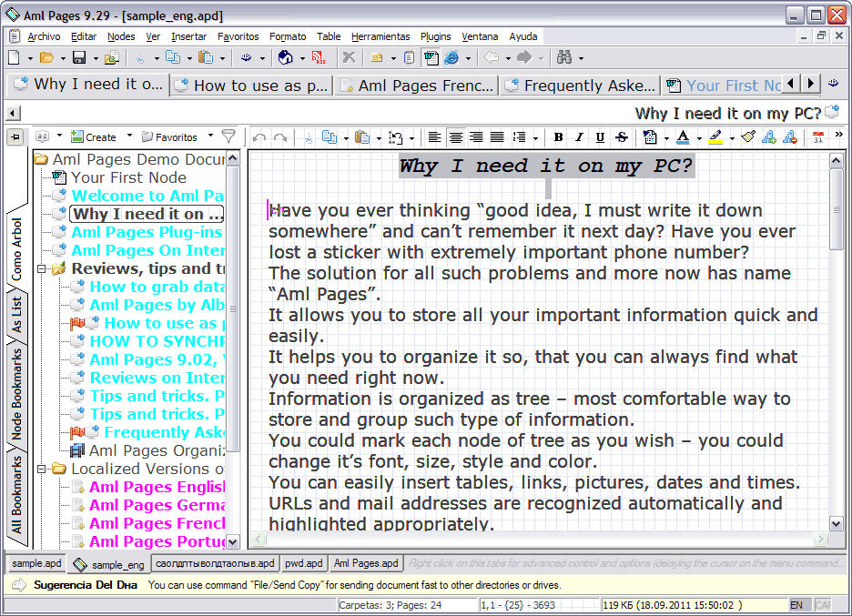The image size is (852, 616).
Task: Click the main toolbar Paste icon
Action: point(206,57)
